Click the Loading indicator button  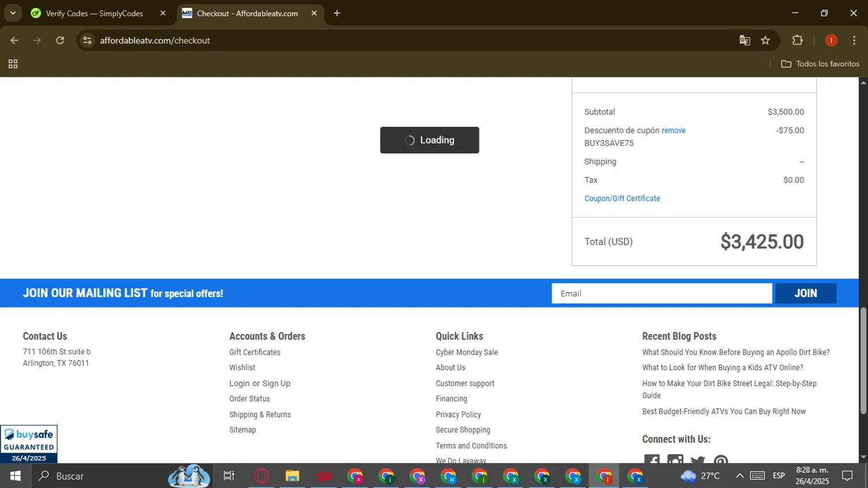click(429, 140)
